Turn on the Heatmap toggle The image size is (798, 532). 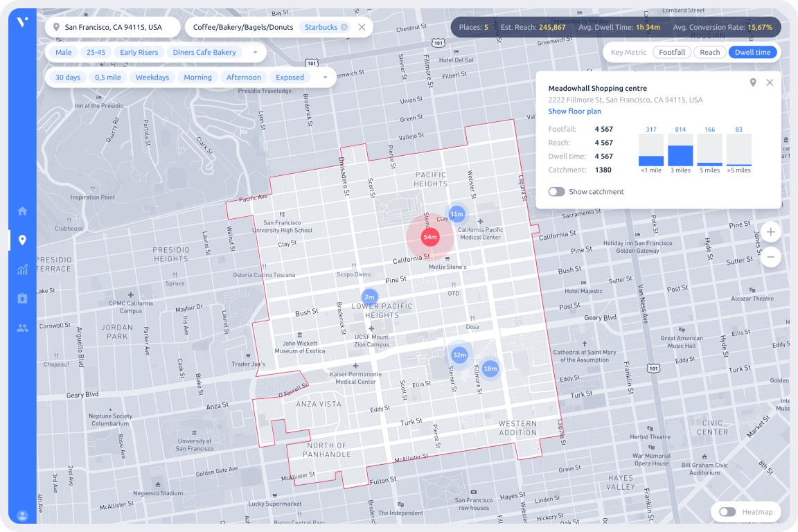(727, 512)
